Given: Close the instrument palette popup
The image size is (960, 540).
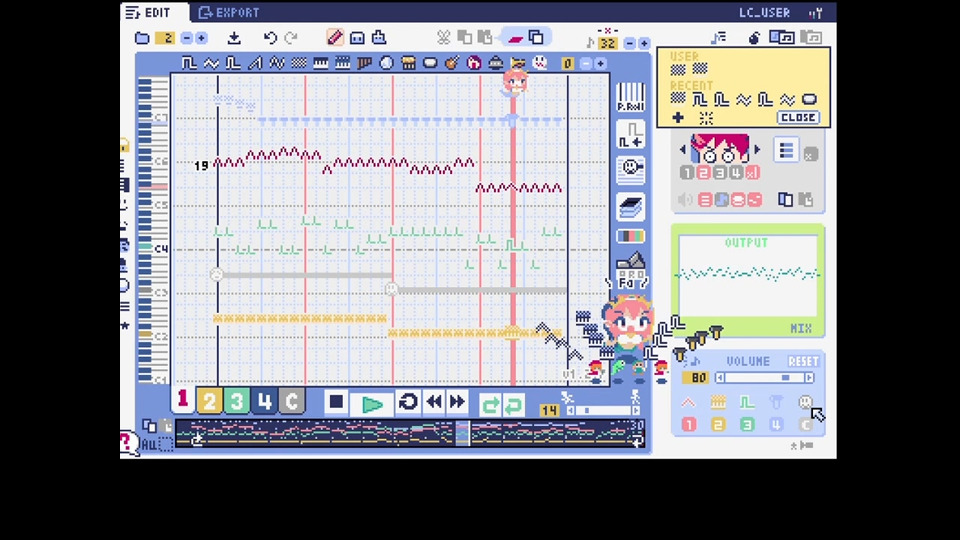Looking at the screenshot, I should coord(798,118).
